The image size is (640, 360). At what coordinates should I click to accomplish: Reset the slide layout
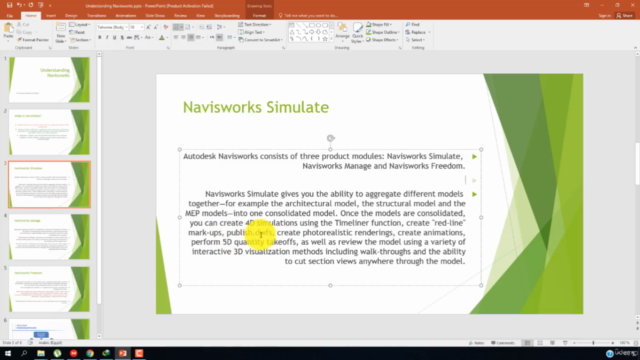tap(77, 32)
